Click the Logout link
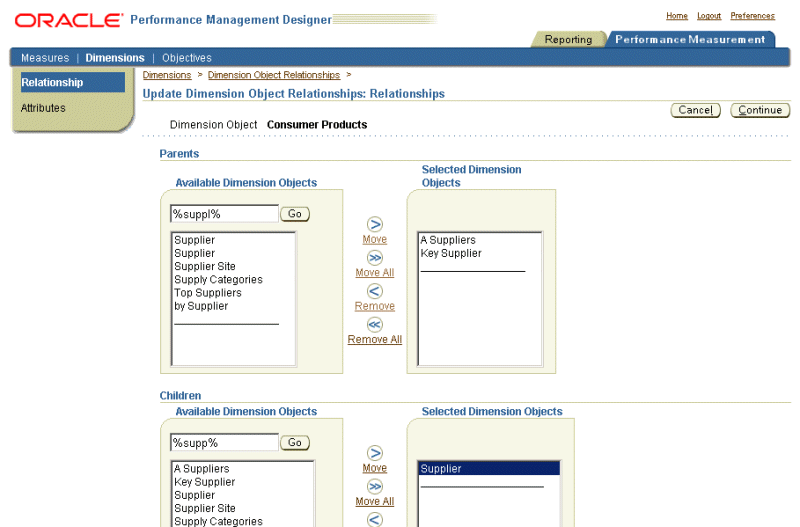The image size is (800, 527). pyautogui.click(x=709, y=16)
